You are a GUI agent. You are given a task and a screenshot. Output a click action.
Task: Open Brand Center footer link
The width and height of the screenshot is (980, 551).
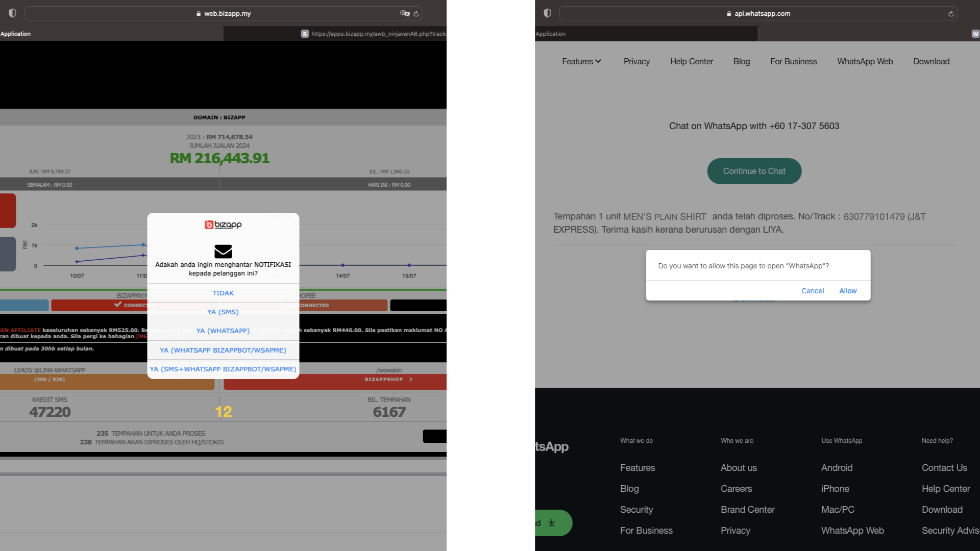tap(748, 510)
